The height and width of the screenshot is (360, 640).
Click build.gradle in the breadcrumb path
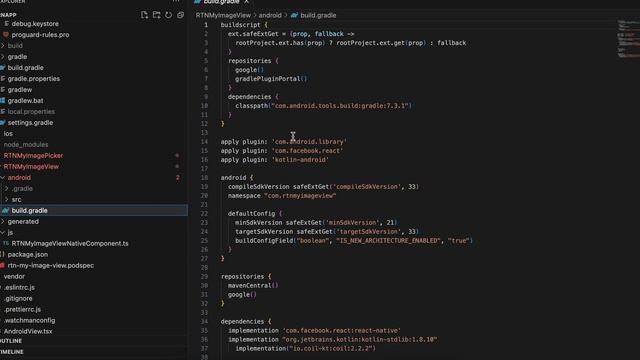[x=318, y=16]
